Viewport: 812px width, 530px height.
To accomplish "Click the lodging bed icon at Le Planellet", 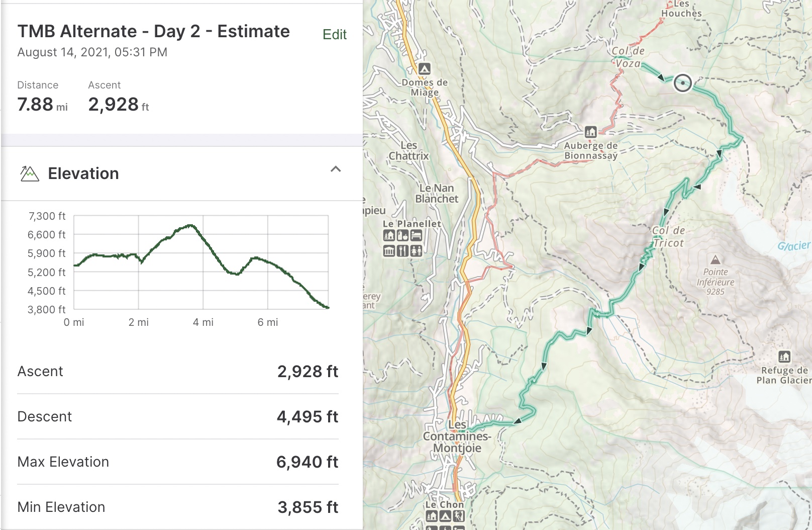I will click(x=416, y=235).
